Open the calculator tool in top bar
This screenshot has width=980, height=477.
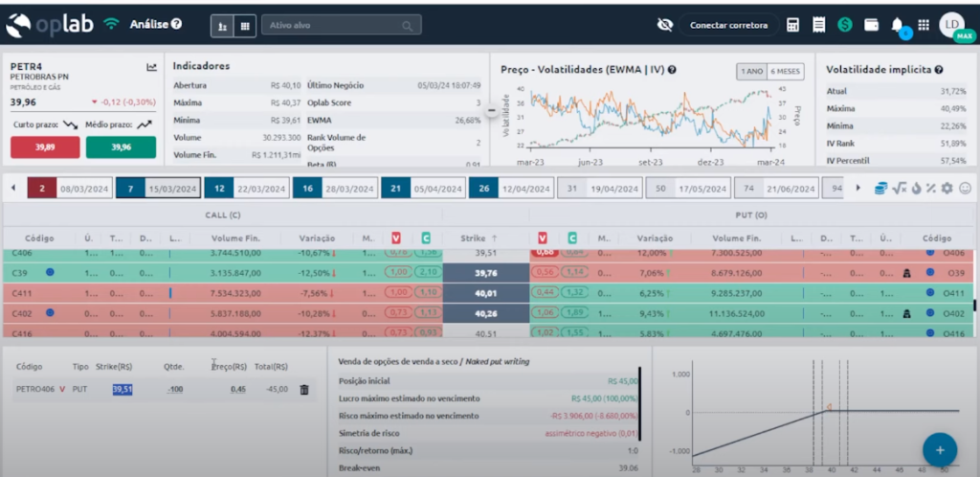coord(793,25)
